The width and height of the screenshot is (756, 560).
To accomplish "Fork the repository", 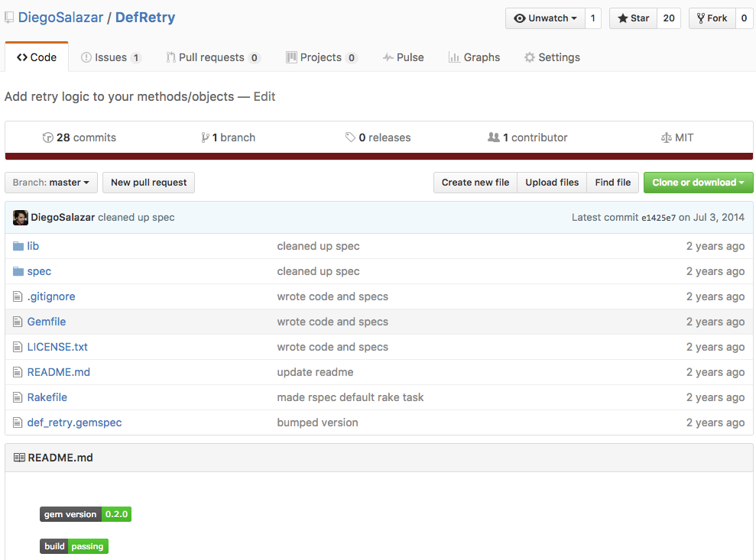I will tap(712, 18).
